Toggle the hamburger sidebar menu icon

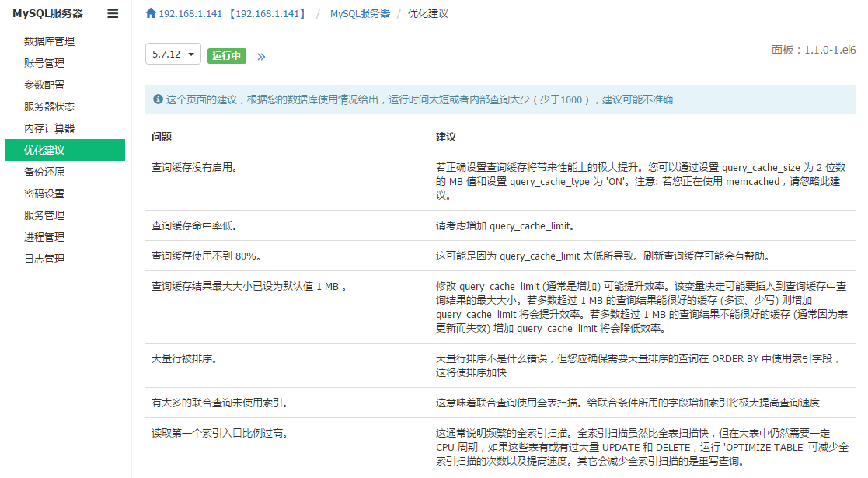[x=113, y=13]
